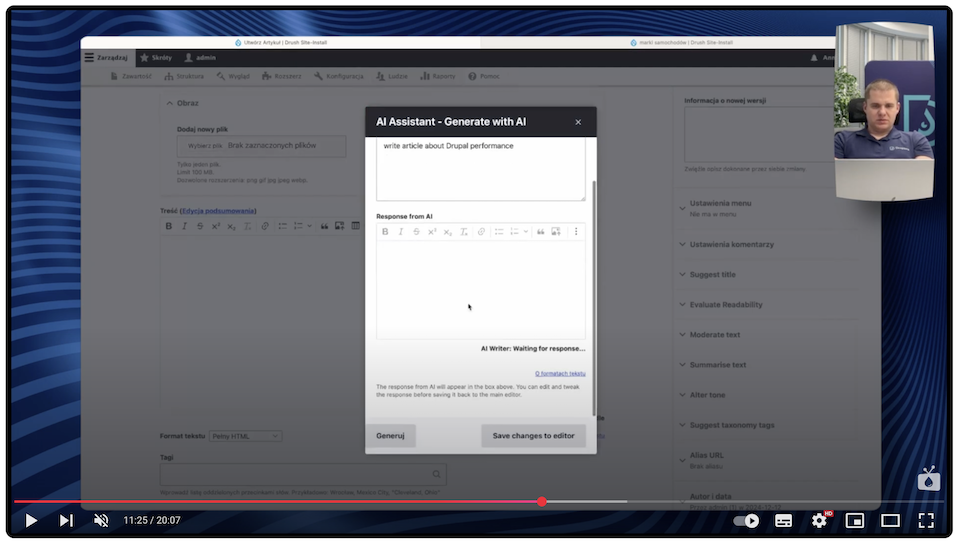
Task: Insert block quote in Response editor
Action: 541,231
